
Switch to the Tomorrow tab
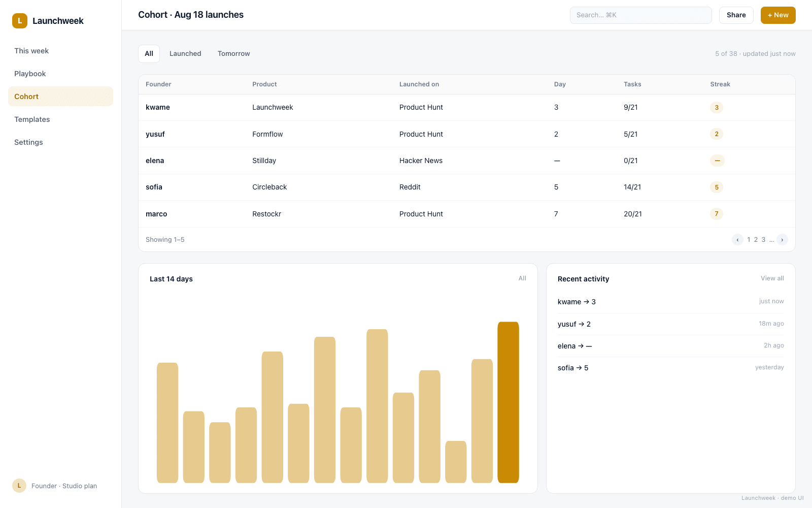click(234, 54)
